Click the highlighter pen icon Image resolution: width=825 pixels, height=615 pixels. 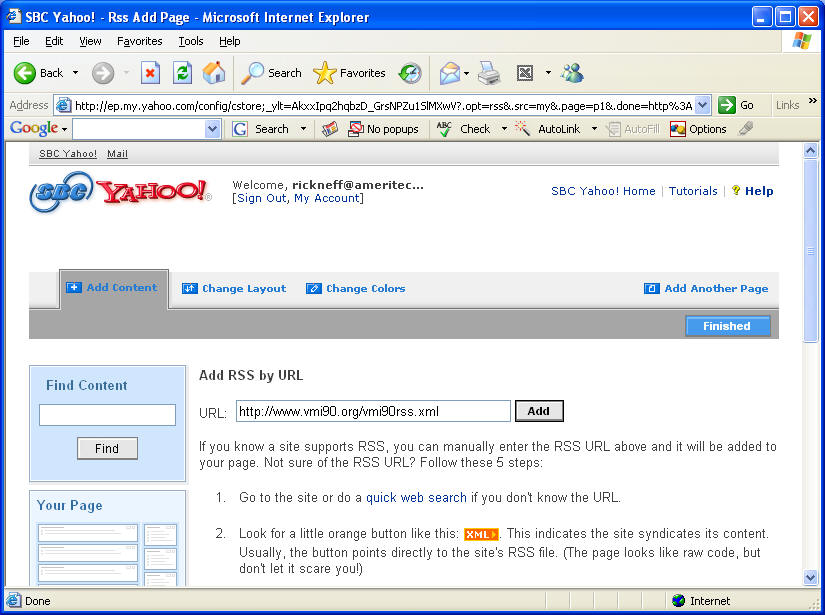click(746, 128)
